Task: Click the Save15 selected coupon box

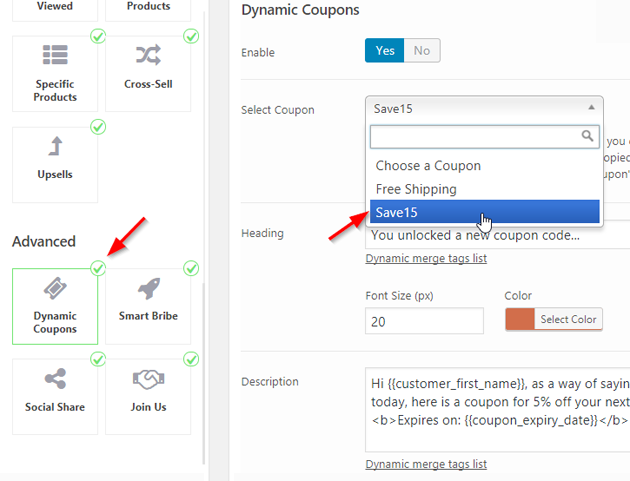Action: [x=484, y=108]
